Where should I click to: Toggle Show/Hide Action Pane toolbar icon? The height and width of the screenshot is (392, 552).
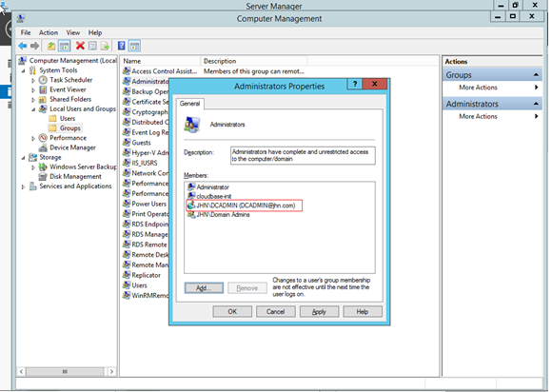134,46
